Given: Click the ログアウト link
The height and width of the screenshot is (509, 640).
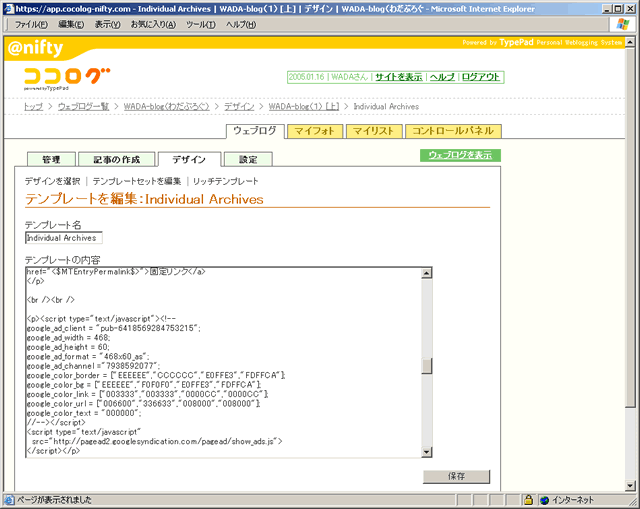Looking at the screenshot, I should tap(482, 77).
